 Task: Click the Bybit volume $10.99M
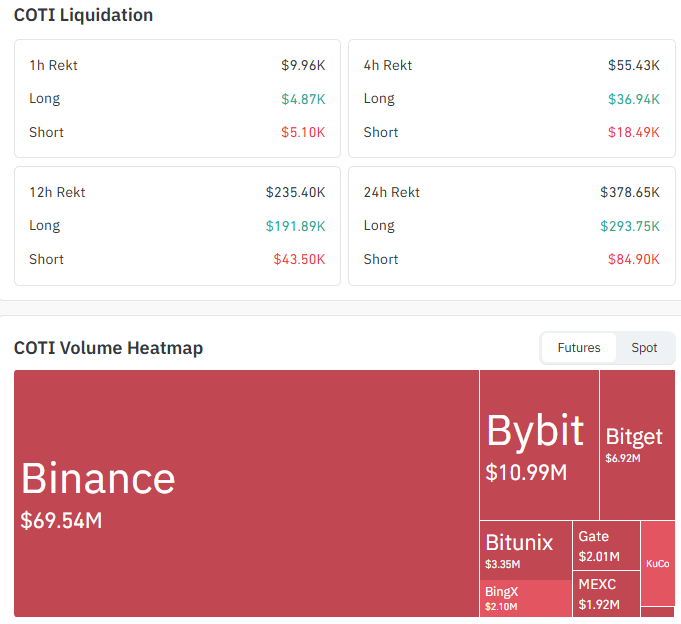(x=526, y=472)
